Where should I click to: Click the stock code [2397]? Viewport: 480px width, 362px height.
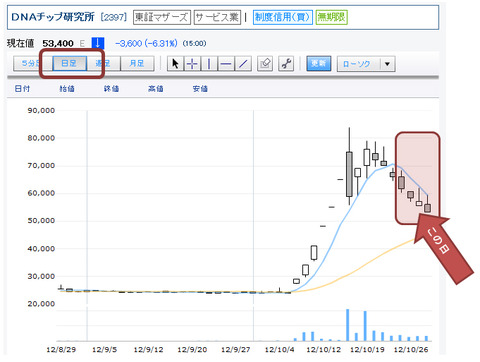pos(114,17)
